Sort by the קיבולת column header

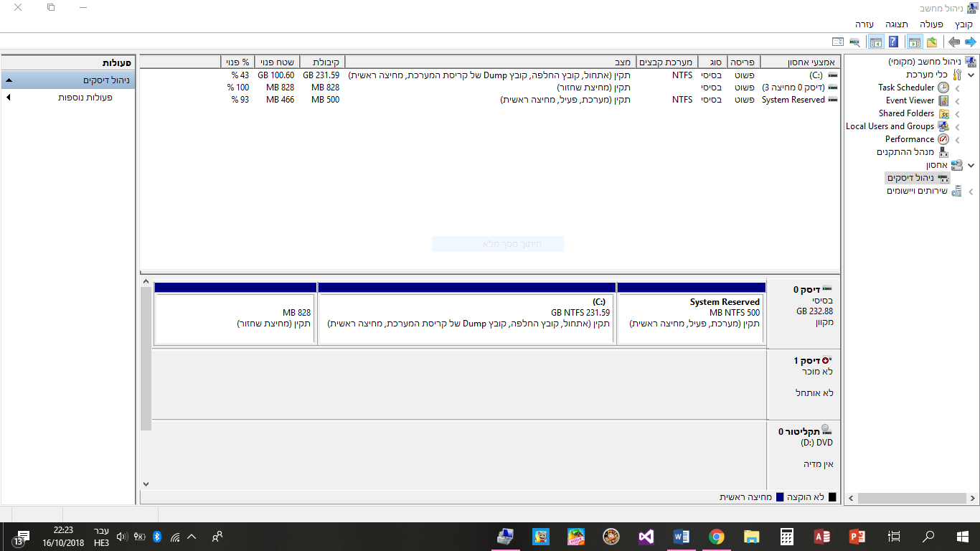pos(322,62)
